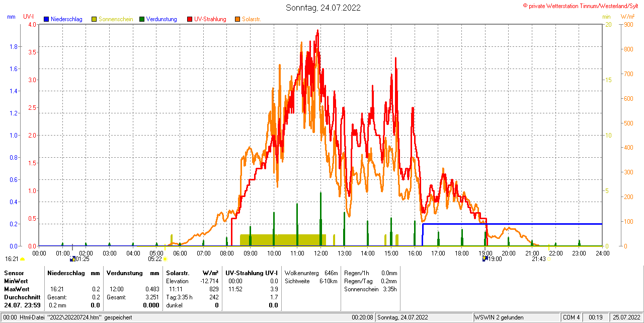Click the green Verdunstung legend swatch
Viewport: 644px width, 323px height.
(x=142, y=19)
